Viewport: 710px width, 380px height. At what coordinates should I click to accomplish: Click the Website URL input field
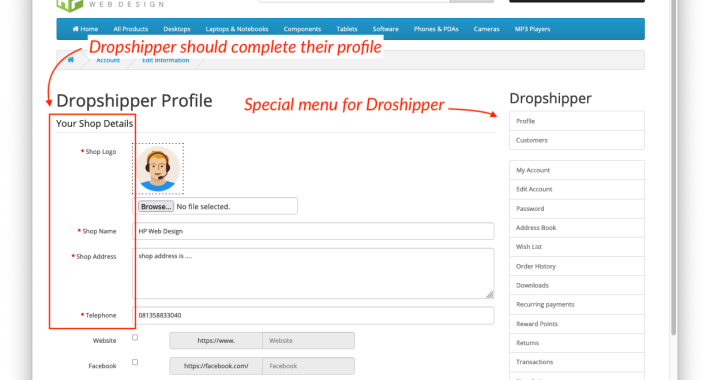point(308,341)
